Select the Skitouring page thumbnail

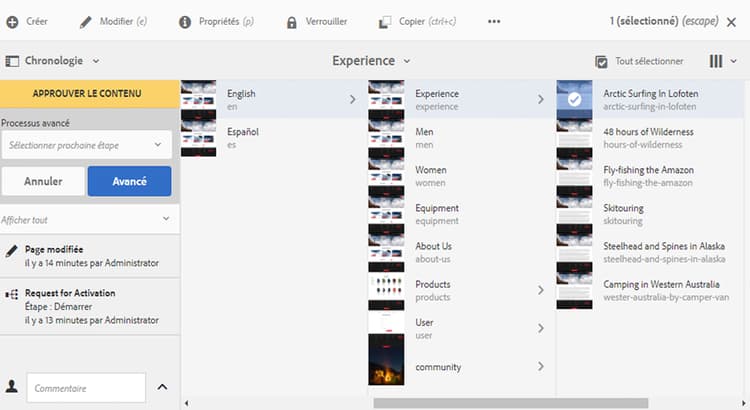click(574, 214)
